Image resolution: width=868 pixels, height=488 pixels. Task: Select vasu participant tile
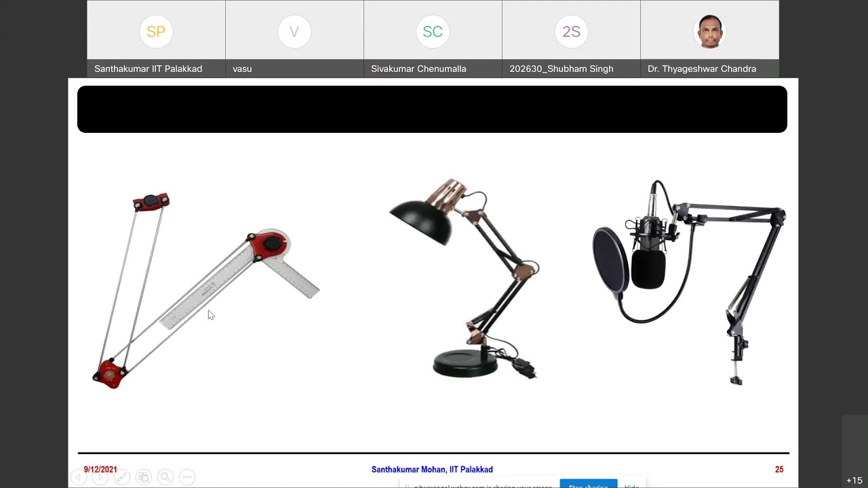point(294,39)
